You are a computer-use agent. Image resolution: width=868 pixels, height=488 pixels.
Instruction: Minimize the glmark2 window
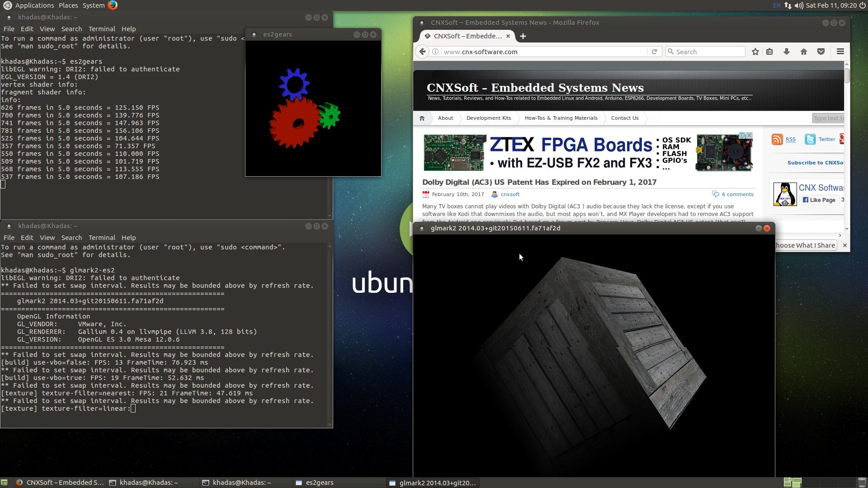point(759,228)
